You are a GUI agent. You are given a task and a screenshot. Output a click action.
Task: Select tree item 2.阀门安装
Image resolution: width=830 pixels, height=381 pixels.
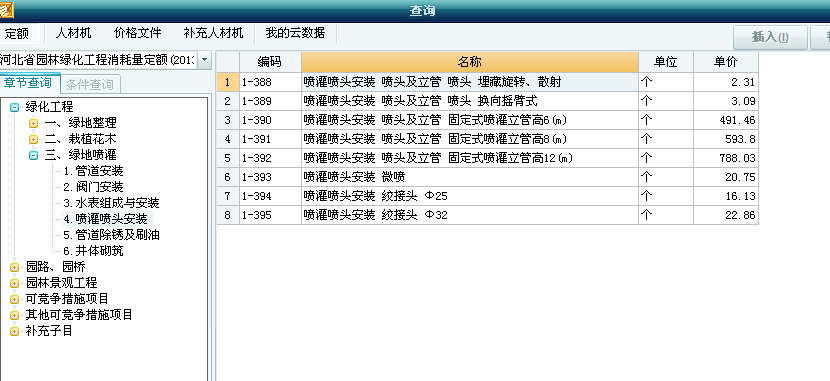coord(93,187)
